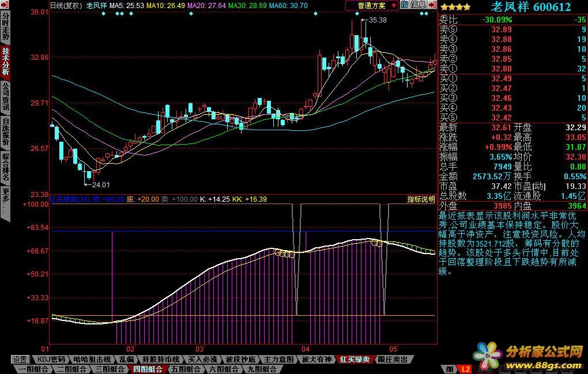Click the red arrow collapse-panel icon
Image resolution: width=588 pixels, height=374 pixels.
[432, 5]
